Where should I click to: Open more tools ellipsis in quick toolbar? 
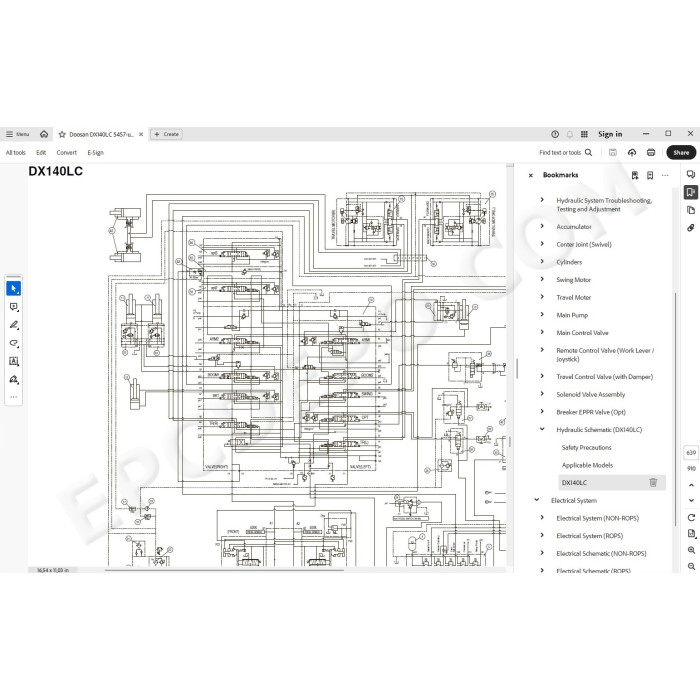[13, 397]
